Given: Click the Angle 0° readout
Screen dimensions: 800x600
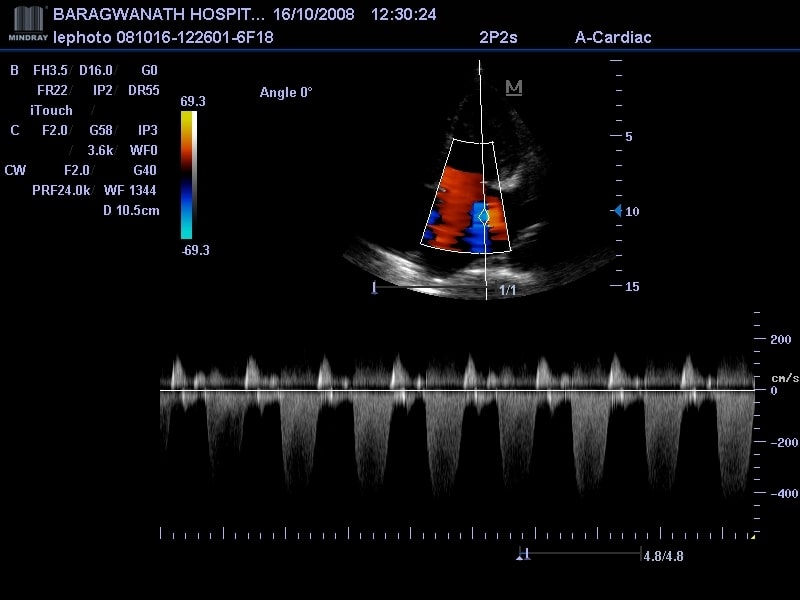Looking at the screenshot, I should pos(286,93).
